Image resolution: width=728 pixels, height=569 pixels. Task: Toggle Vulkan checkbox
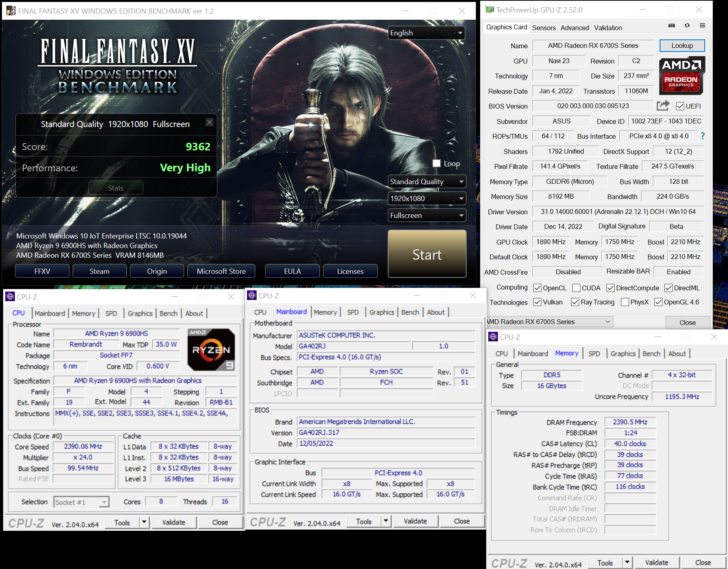(537, 302)
